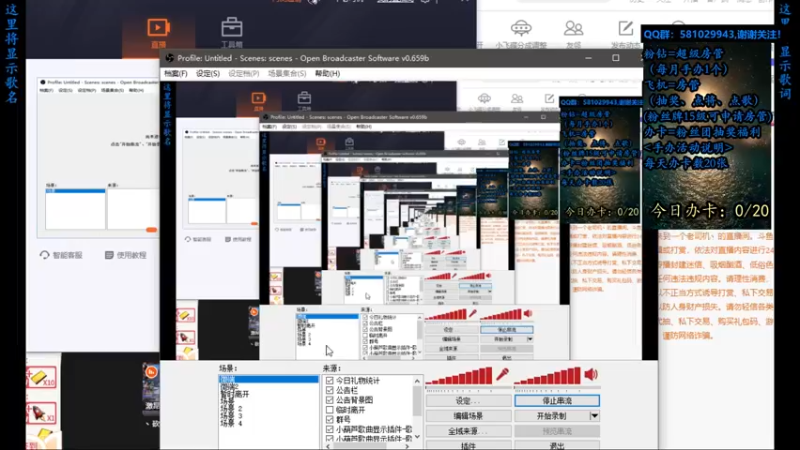800x450 pixels.
Task: Click the 停止串流 stop streaming button
Action: (x=557, y=401)
